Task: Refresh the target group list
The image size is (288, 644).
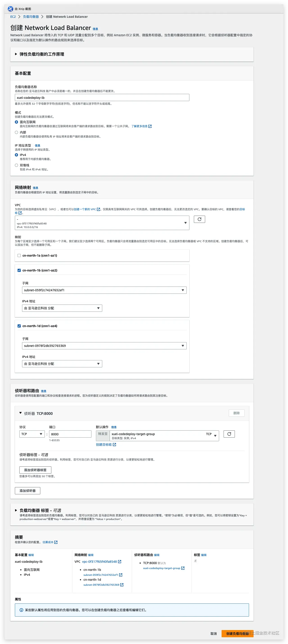Action: 229,434
